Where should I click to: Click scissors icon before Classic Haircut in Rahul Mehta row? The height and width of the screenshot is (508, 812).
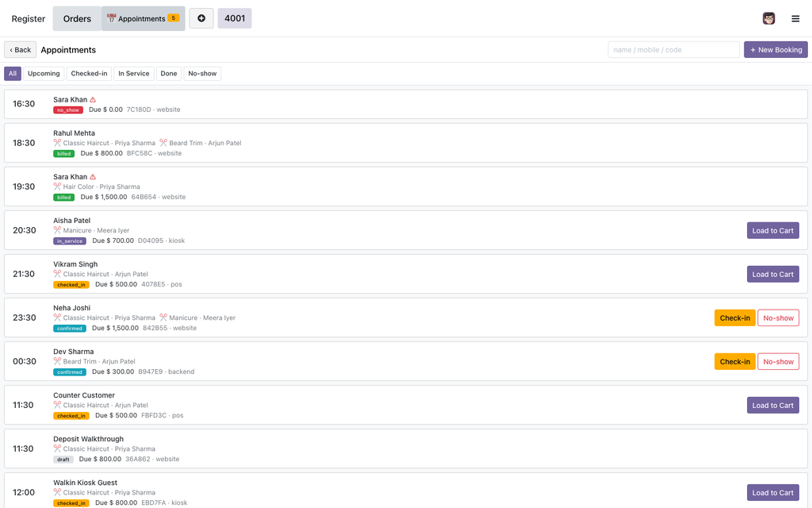(x=57, y=143)
